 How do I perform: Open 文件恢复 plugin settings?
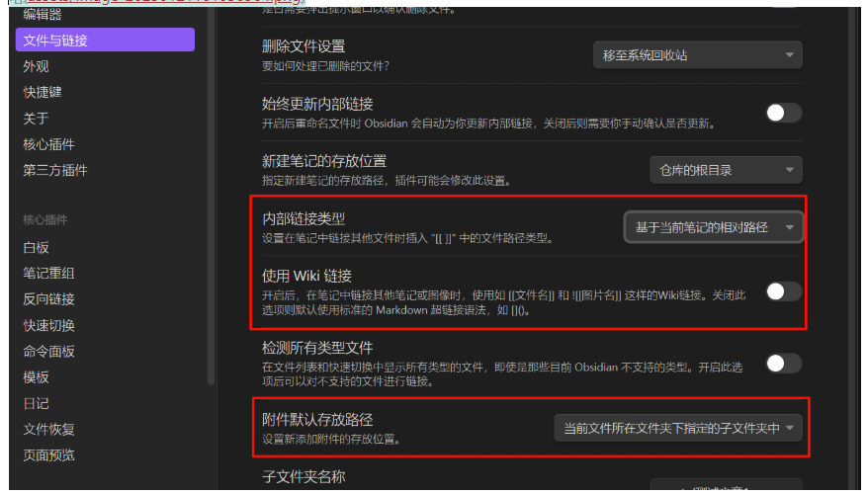pyautogui.click(x=48, y=429)
